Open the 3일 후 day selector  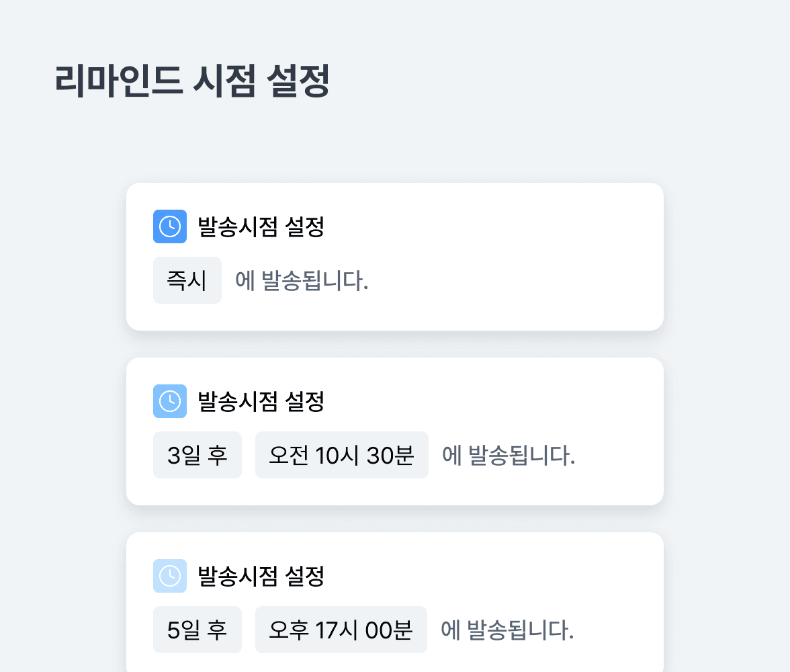(x=197, y=455)
